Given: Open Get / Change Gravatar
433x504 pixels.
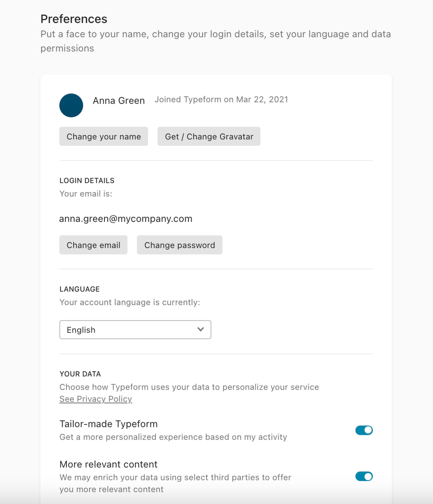Looking at the screenshot, I should click(209, 136).
